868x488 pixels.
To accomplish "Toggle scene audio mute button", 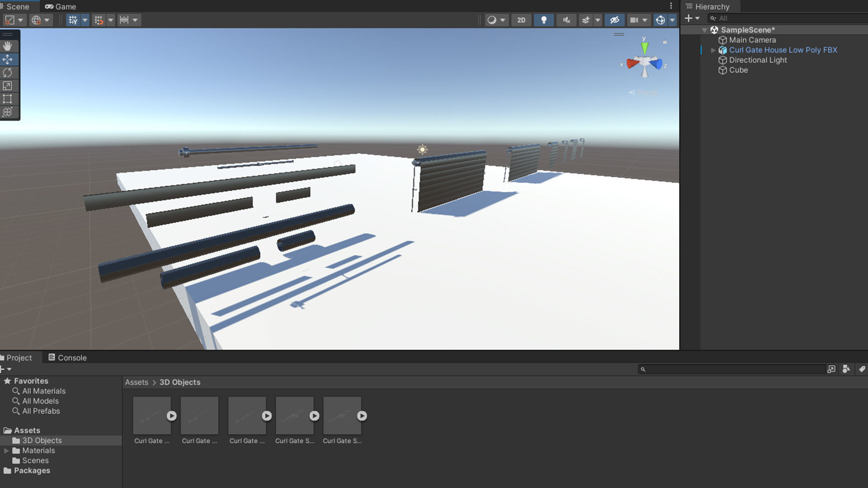I will 566,20.
